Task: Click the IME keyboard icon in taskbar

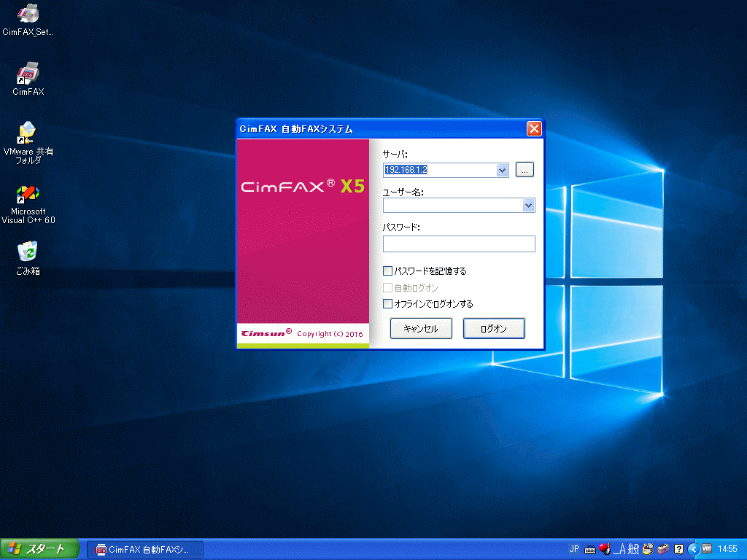Action: (x=589, y=550)
